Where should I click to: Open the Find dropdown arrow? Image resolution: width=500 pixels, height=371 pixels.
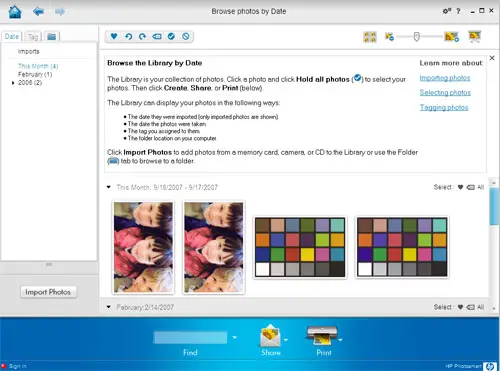coord(235,338)
